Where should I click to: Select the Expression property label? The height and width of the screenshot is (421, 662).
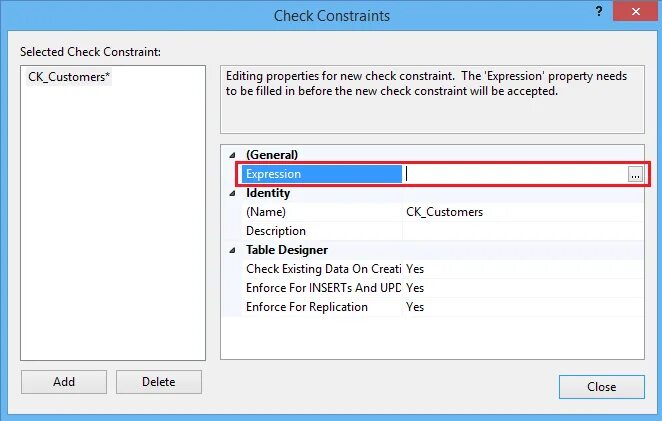320,174
